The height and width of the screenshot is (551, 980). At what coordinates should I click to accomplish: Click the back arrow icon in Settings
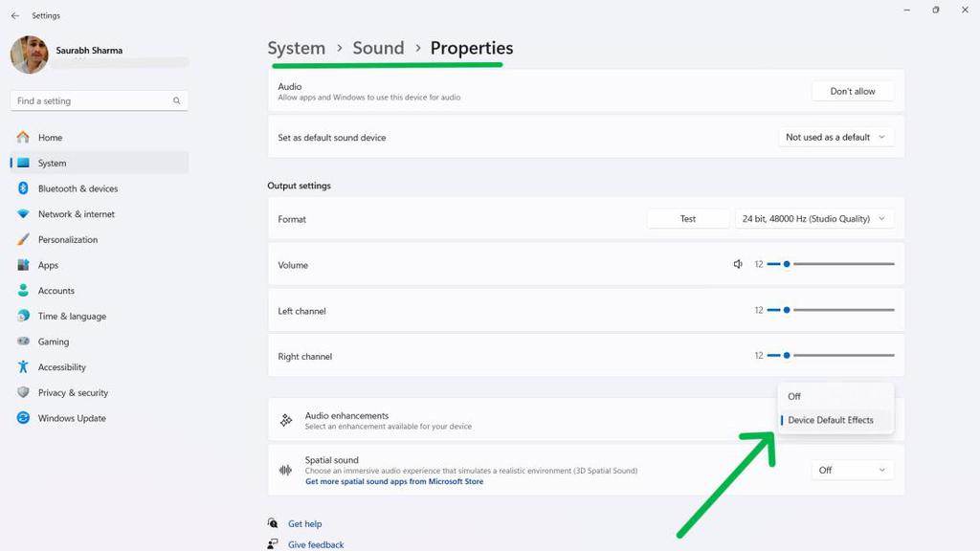tap(14, 16)
